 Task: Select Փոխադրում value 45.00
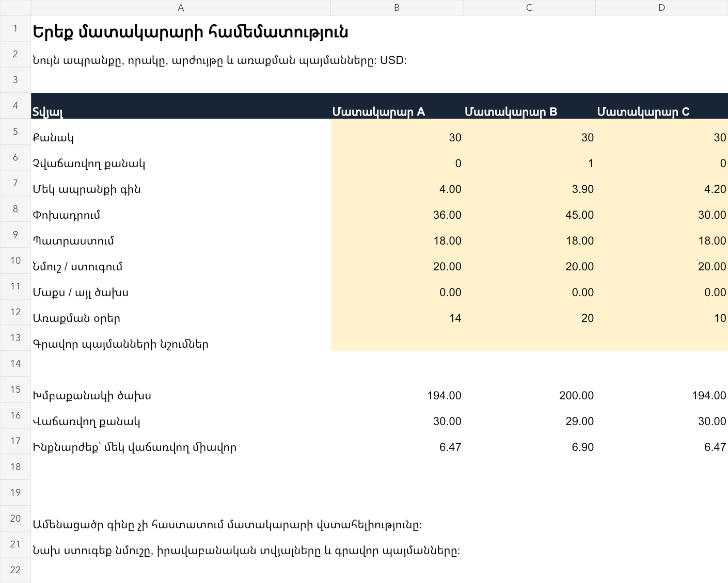pyautogui.click(x=529, y=209)
